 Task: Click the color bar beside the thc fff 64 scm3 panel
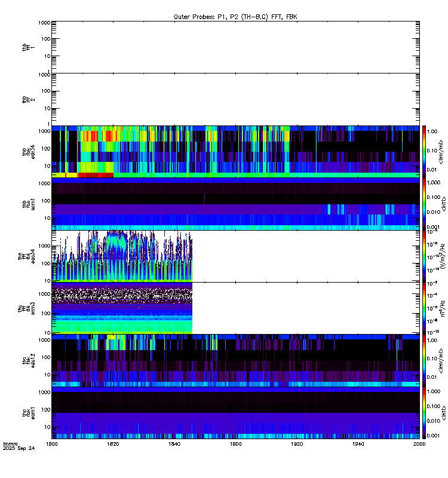[424, 308]
